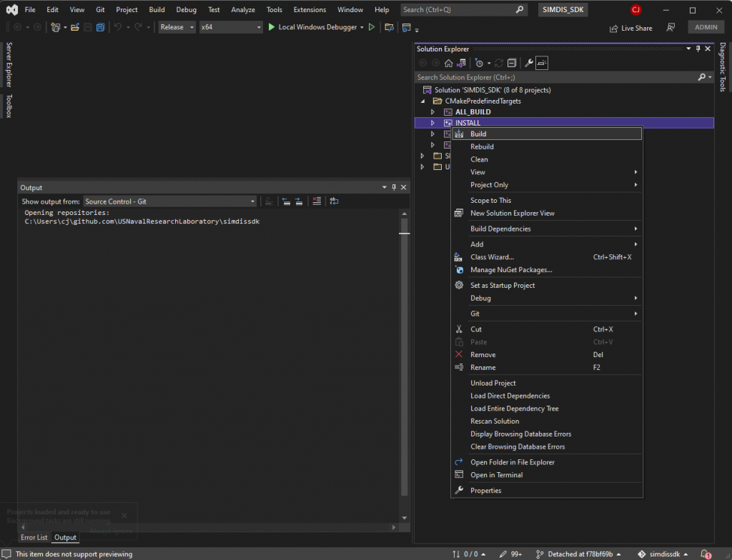Click the Live Share button
The image size is (732, 560).
point(630,28)
